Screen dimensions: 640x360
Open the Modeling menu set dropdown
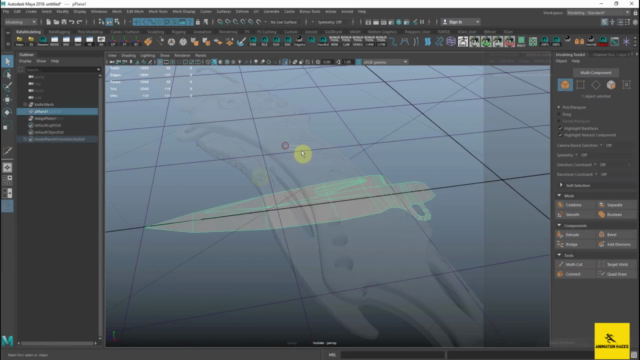coord(20,22)
